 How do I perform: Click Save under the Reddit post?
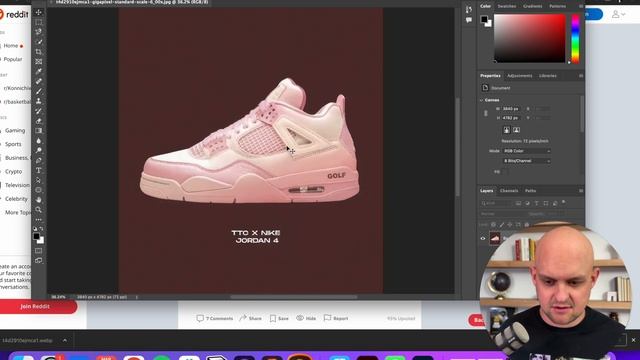(x=279, y=318)
